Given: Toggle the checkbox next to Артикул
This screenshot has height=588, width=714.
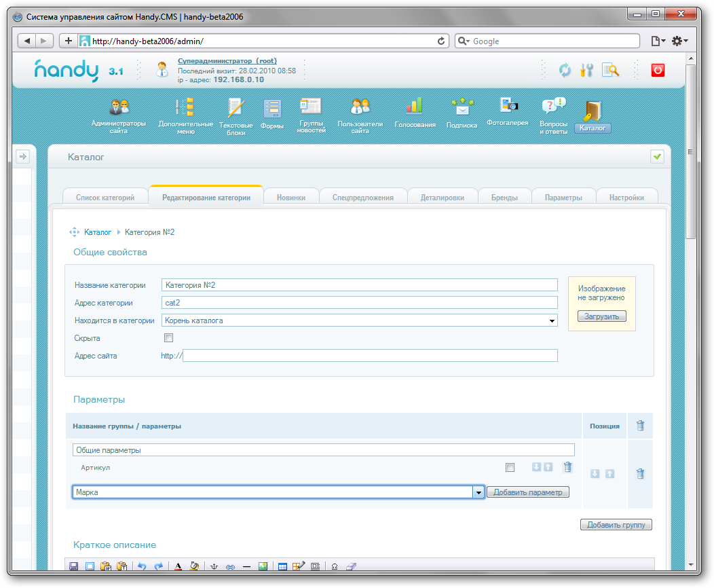Looking at the screenshot, I should click(x=510, y=467).
